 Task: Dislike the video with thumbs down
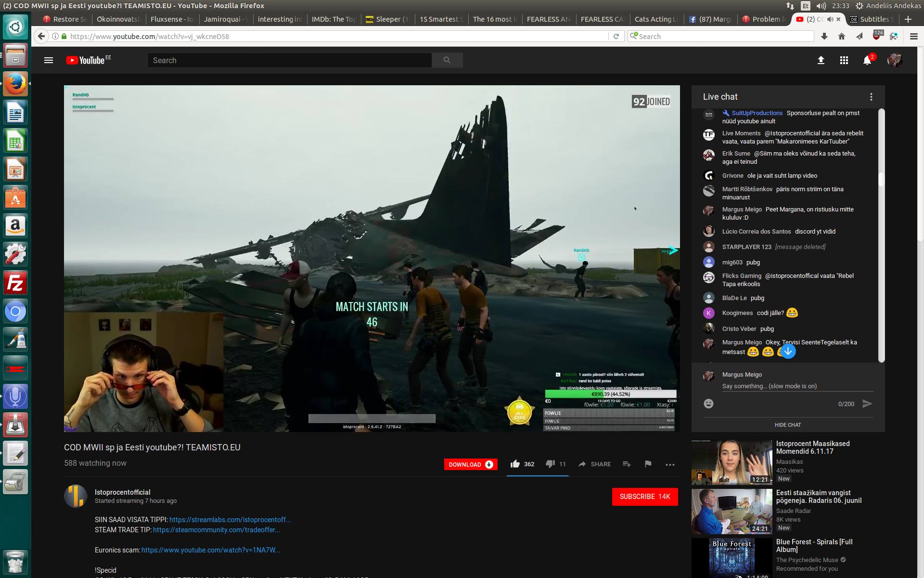(x=550, y=464)
